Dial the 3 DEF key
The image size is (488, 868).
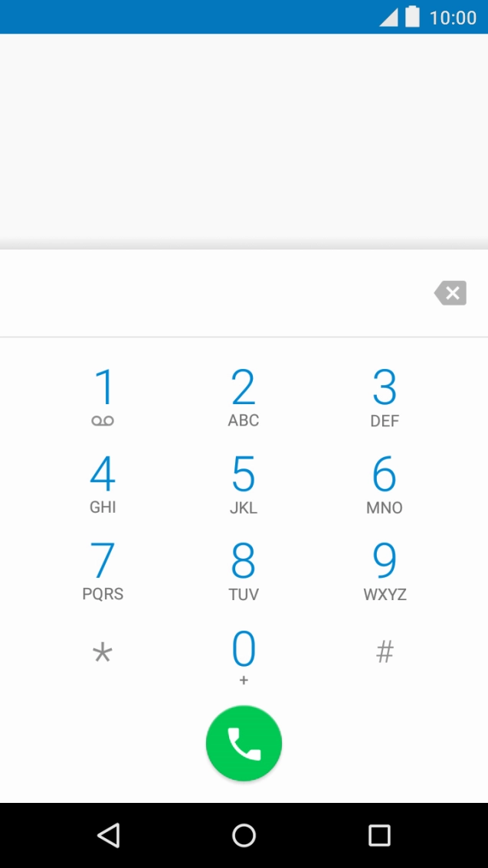tap(385, 397)
